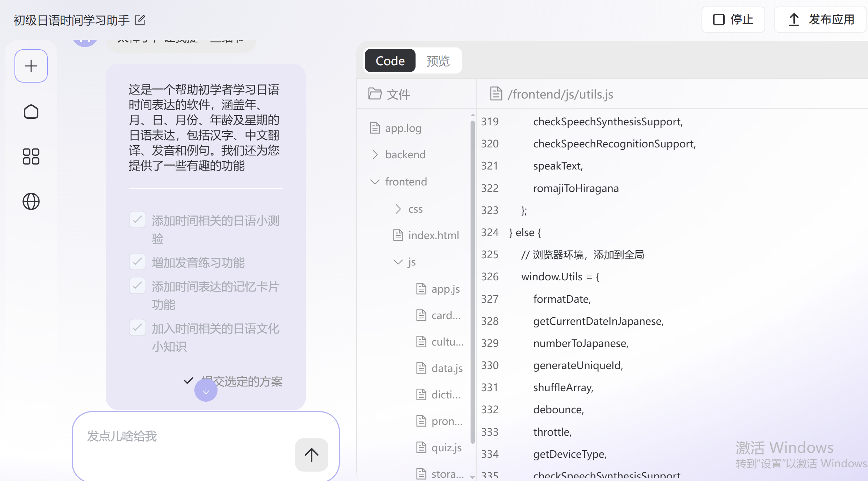Collapse the frontend folder
The height and width of the screenshot is (481, 868).
pos(406,181)
